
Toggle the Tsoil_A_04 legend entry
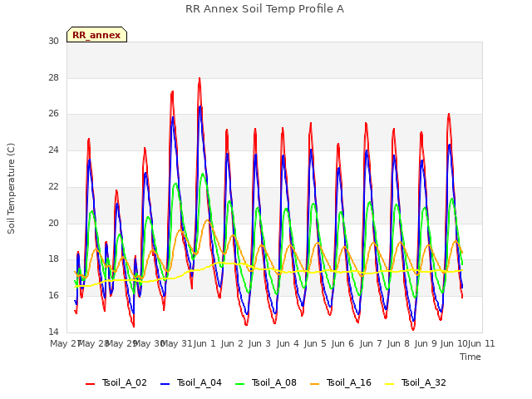point(190,382)
